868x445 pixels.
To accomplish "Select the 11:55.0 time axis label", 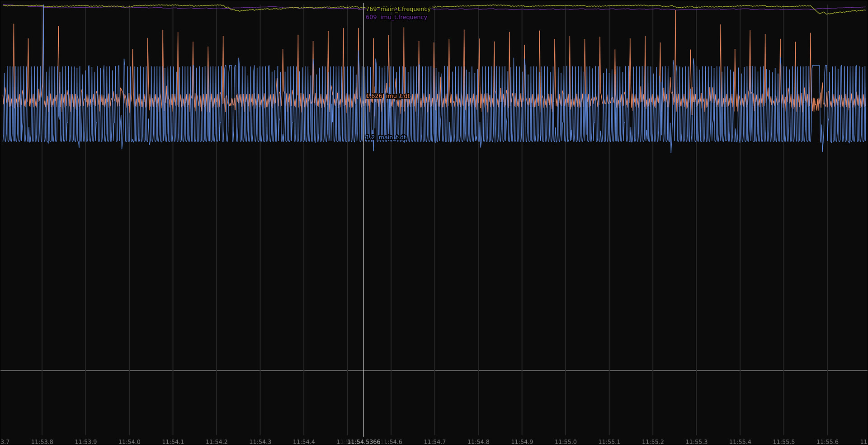I will click(x=566, y=442).
